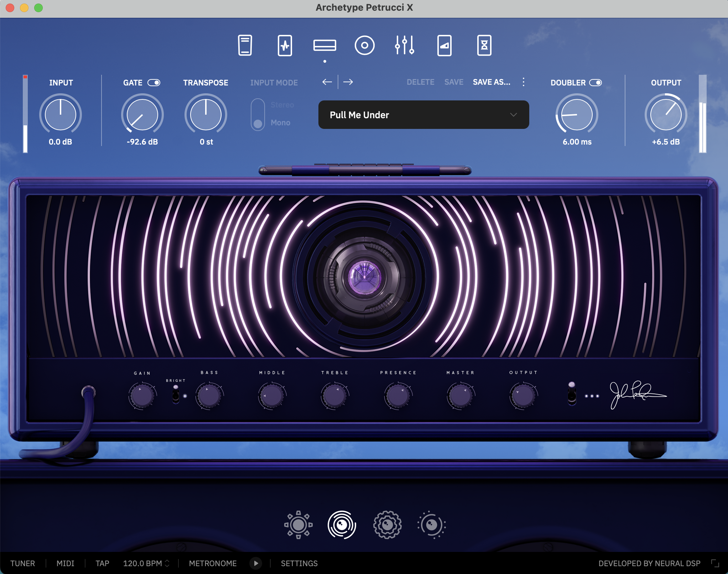This screenshot has height=574, width=728.
Task: Open the preset three-dot options menu
Action: click(x=523, y=82)
